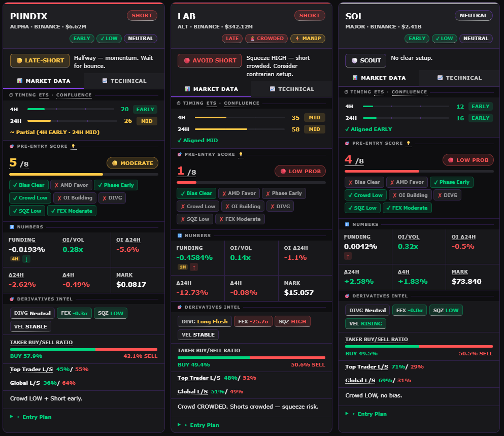Click Phase Early chip on SOL
The height and width of the screenshot is (436, 504).
click(452, 182)
